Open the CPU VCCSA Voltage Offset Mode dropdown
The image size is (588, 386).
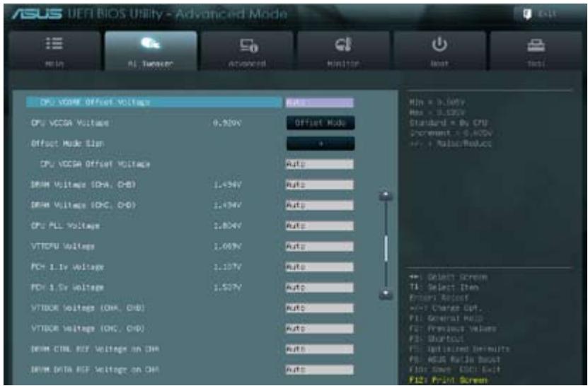(321, 123)
